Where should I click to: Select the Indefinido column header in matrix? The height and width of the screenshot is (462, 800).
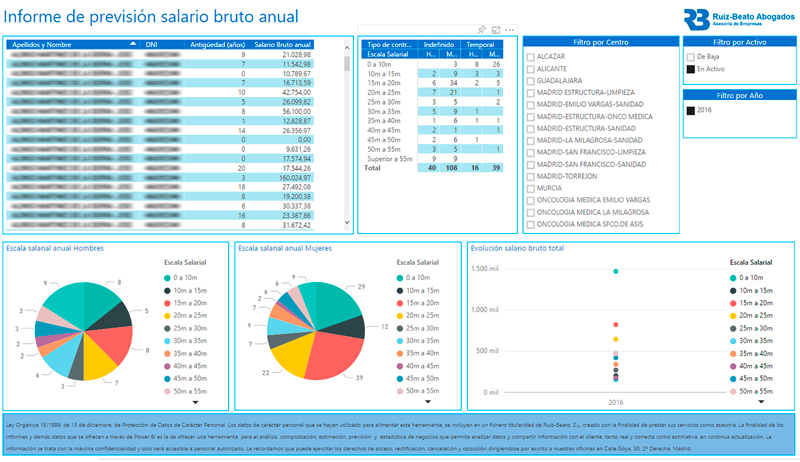point(439,45)
